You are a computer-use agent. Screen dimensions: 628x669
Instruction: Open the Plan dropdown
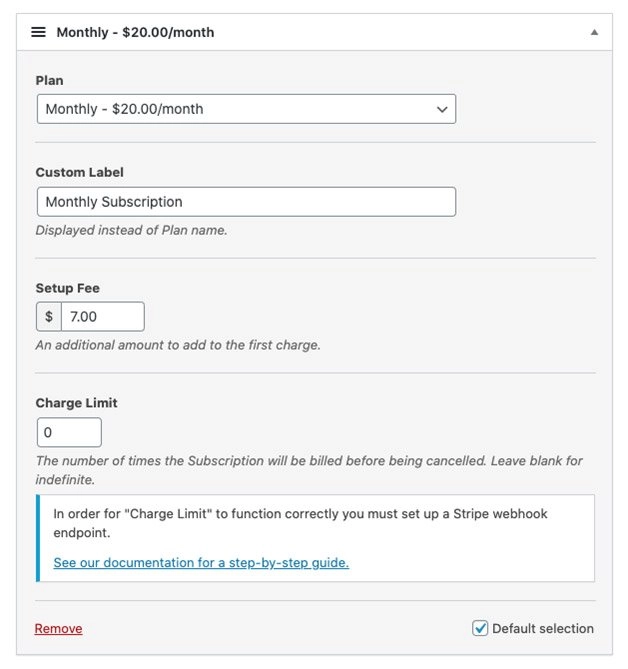click(245, 109)
